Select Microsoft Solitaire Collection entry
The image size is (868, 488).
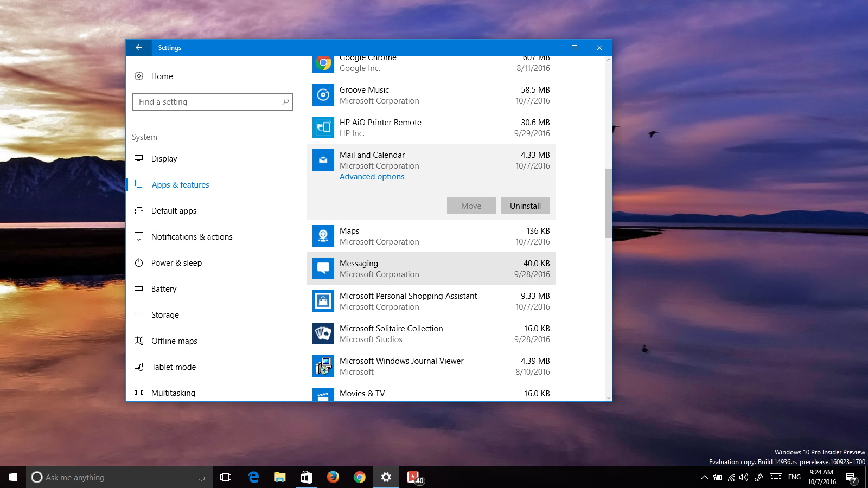click(431, 333)
